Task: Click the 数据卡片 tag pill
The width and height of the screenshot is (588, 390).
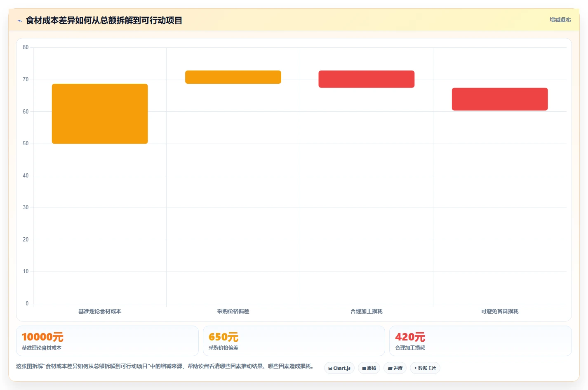Action: (425, 368)
